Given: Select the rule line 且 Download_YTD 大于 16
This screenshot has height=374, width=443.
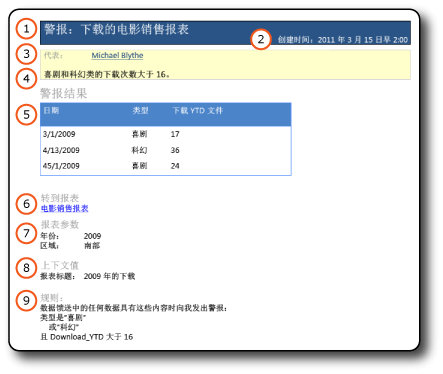Looking at the screenshot, I should tap(87, 337).
